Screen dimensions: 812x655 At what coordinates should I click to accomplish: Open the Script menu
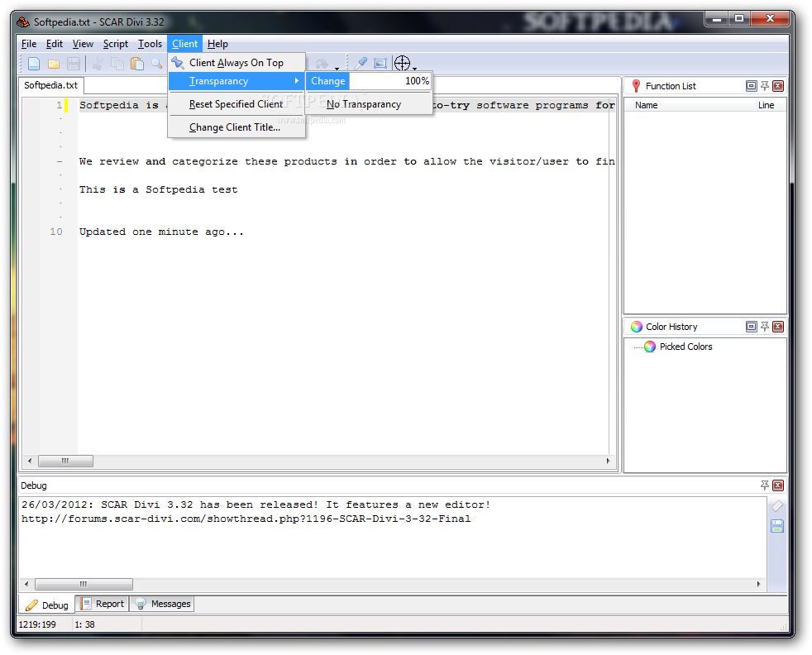pos(116,44)
